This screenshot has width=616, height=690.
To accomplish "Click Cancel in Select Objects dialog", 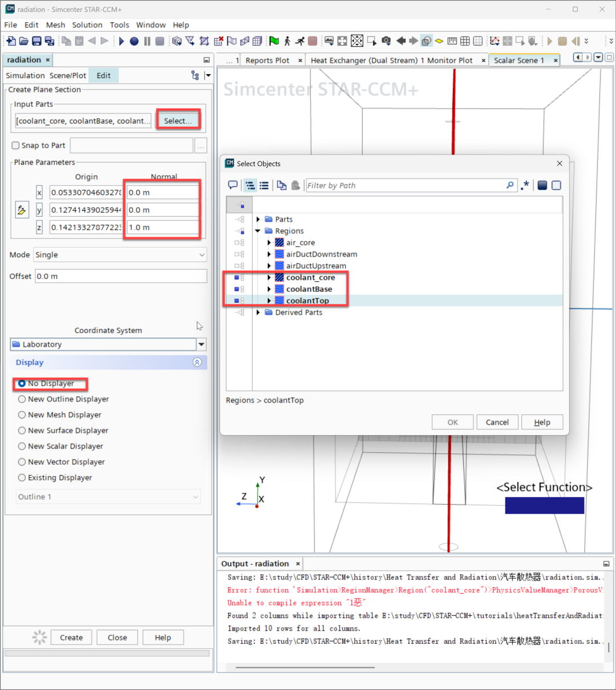I will tap(497, 423).
